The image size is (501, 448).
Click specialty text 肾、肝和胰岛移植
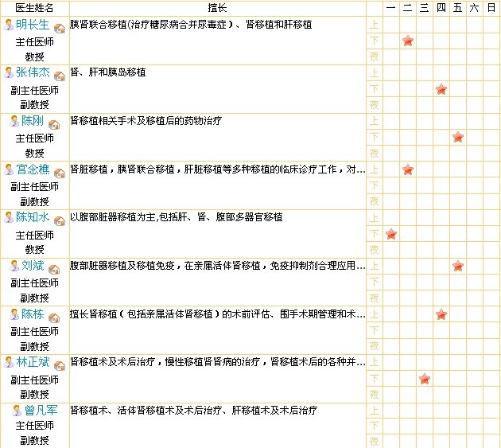click(108, 72)
